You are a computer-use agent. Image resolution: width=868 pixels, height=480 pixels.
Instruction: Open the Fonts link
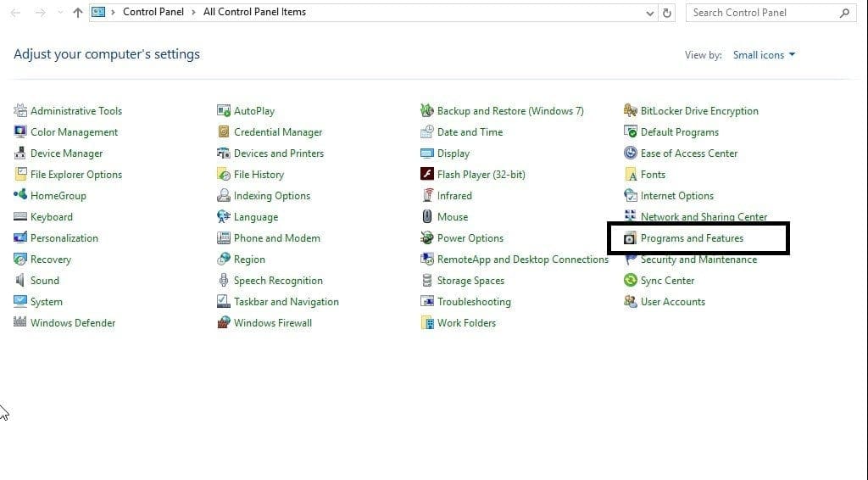(x=653, y=175)
